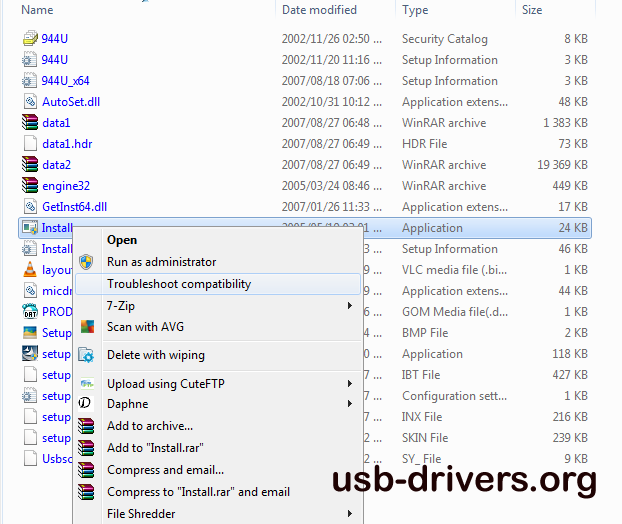Select the AutoSet.dll file icon

[x=30, y=102]
